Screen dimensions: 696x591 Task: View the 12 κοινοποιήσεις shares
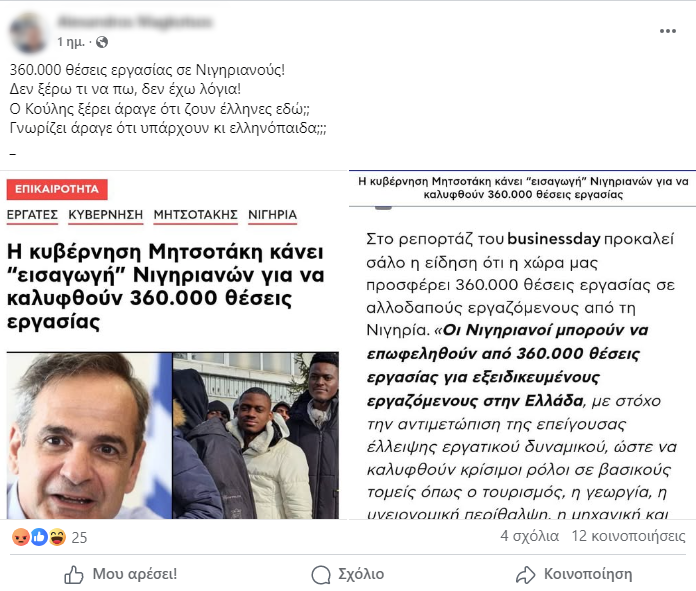click(x=629, y=536)
